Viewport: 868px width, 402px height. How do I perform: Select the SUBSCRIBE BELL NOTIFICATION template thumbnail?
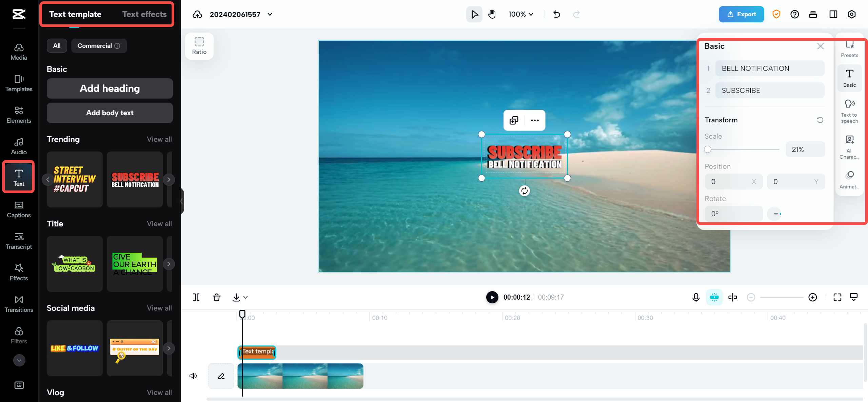(x=134, y=179)
